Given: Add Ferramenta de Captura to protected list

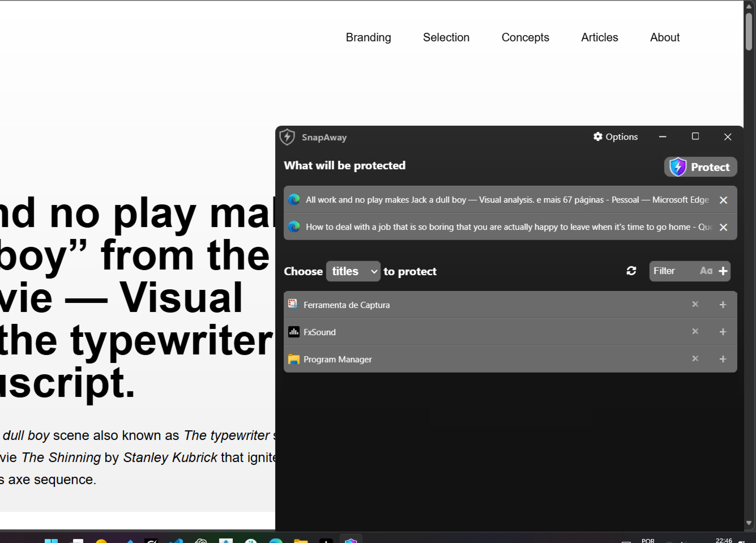Looking at the screenshot, I should (x=723, y=305).
